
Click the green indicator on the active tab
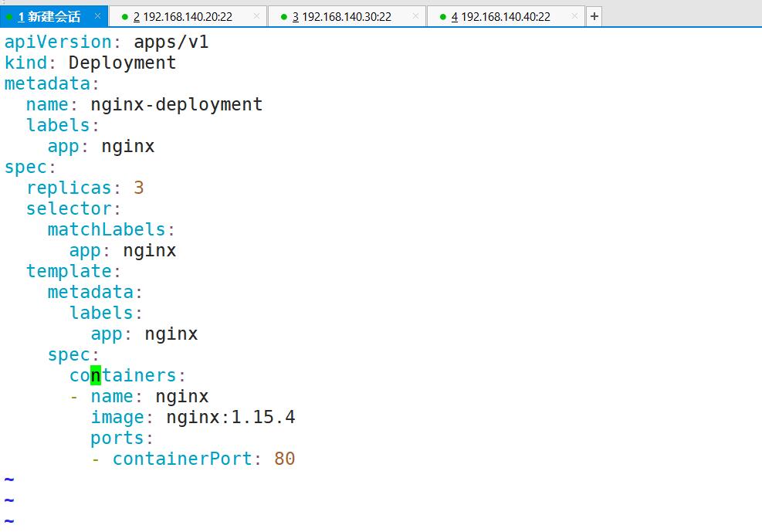(8, 15)
